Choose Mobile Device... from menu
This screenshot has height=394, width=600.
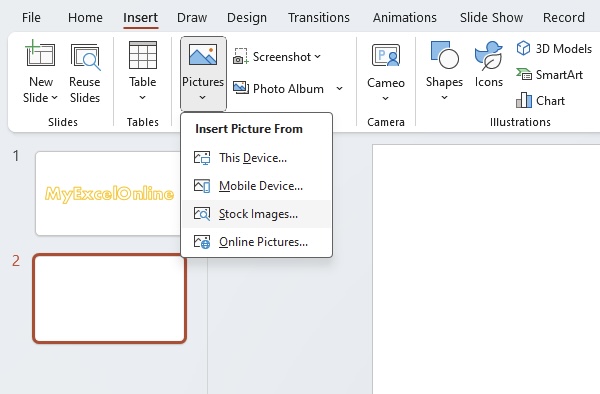click(256, 186)
